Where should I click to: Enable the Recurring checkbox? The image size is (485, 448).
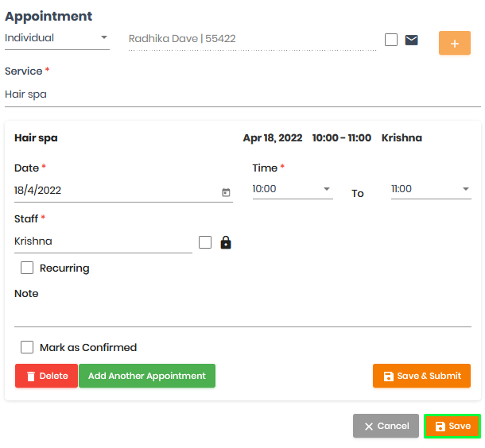[x=27, y=268]
